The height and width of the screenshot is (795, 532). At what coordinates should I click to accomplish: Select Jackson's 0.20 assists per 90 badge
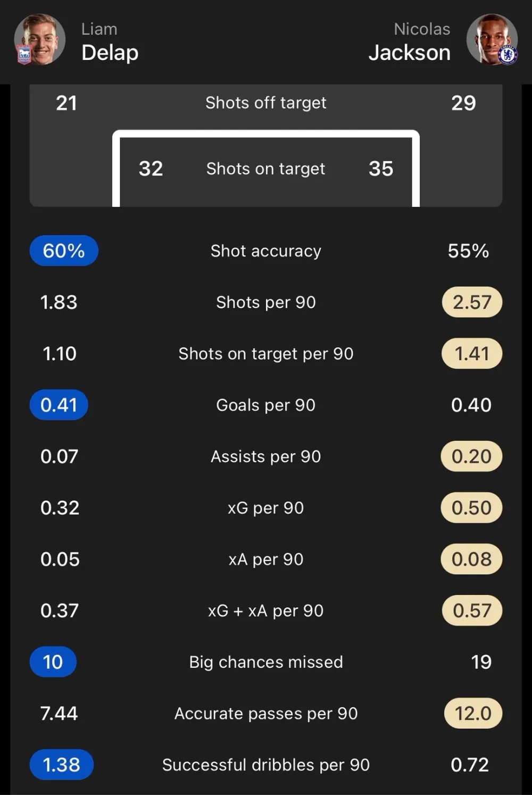coord(471,456)
